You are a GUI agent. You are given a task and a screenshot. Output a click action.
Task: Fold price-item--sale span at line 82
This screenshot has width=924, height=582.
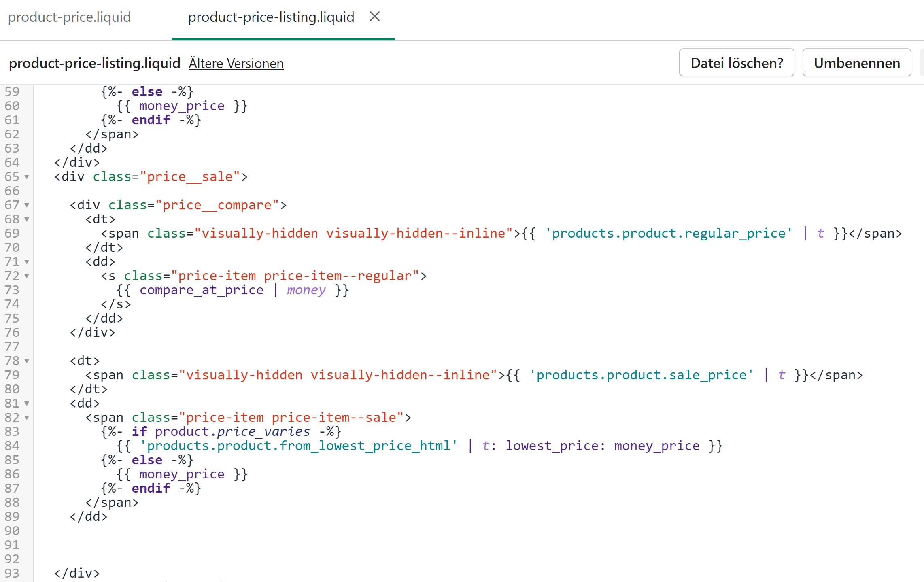(x=27, y=418)
